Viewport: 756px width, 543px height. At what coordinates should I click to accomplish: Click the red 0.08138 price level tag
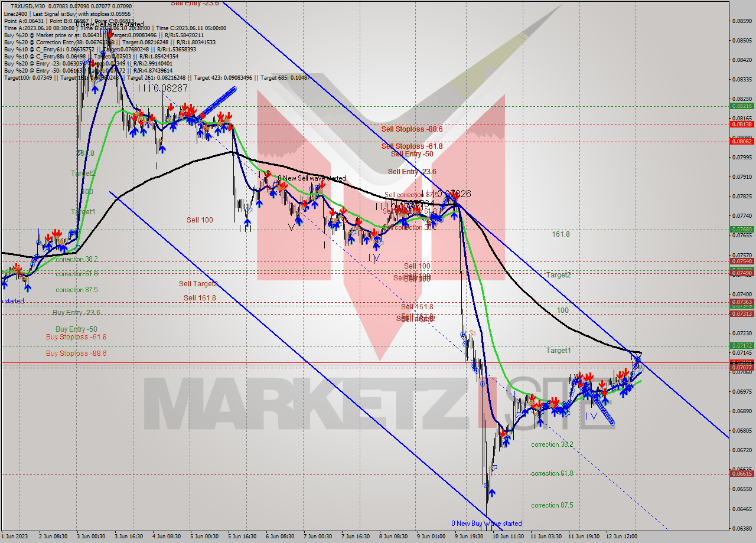tap(742, 125)
